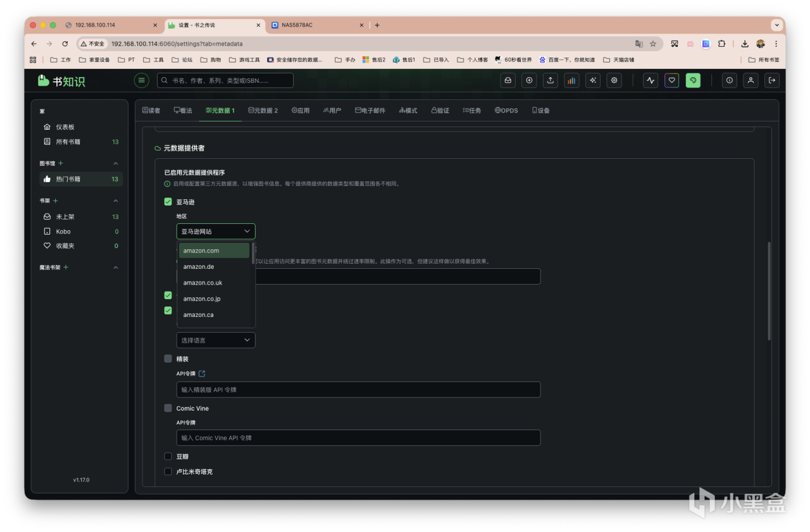
Task: Open the external link icon beside 精装 API令牌
Action: pos(202,374)
